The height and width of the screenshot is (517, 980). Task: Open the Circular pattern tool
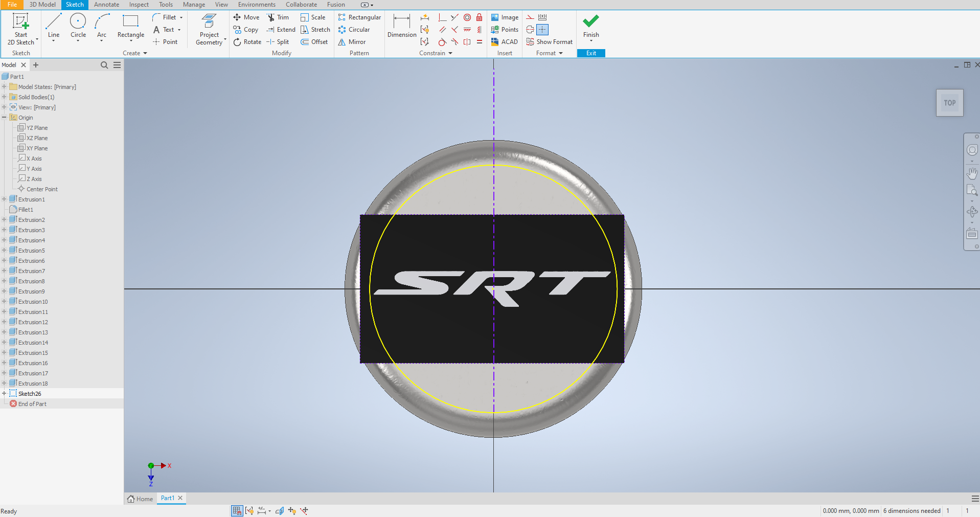[354, 30]
